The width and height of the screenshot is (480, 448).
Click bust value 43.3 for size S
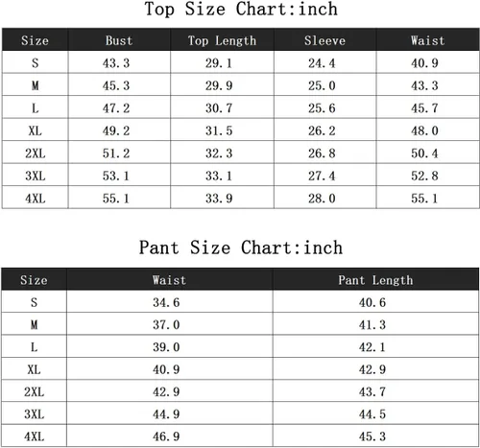tap(116, 63)
